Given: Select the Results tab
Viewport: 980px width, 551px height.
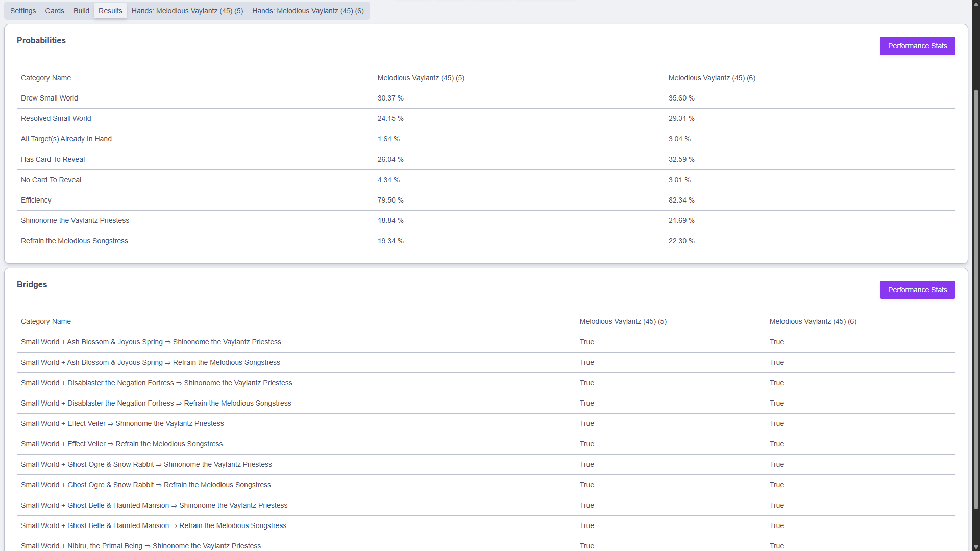Looking at the screenshot, I should [110, 11].
